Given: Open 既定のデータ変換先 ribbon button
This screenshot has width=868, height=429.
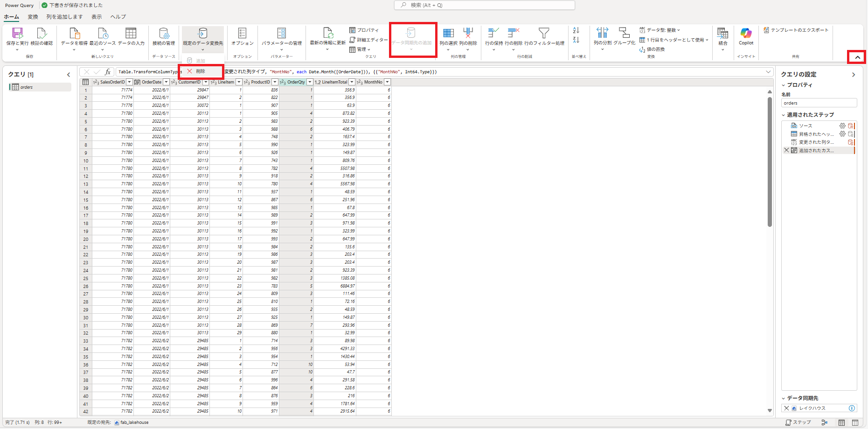Looking at the screenshot, I should [x=203, y=39].
